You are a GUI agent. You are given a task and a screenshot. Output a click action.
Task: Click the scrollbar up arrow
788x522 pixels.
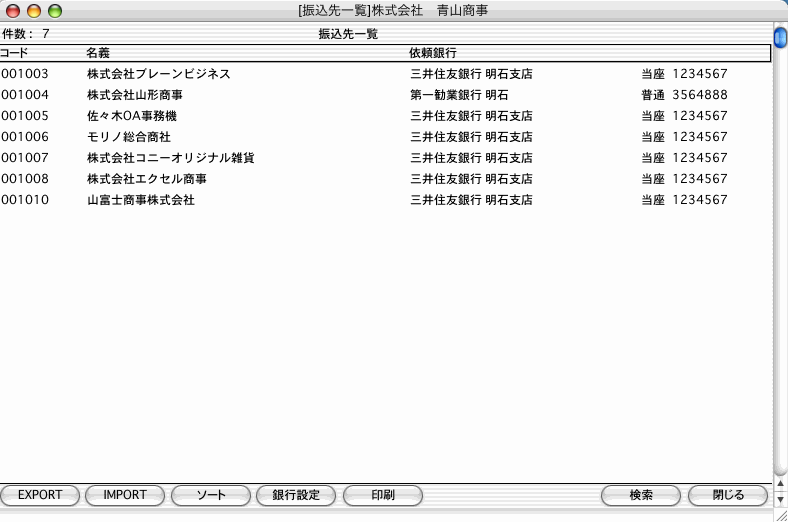click(x=780, y=482)
